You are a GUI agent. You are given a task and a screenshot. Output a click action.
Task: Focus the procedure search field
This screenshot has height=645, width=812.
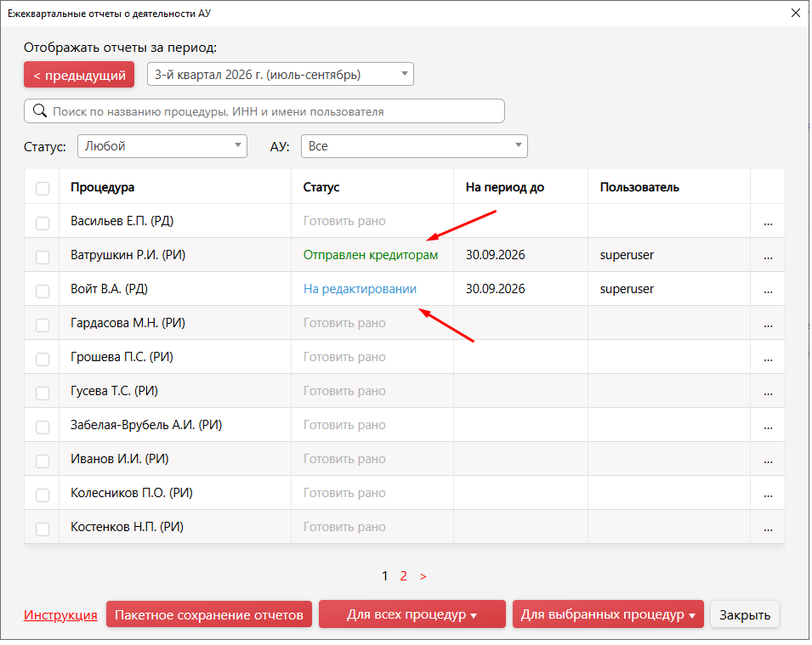(x=264, y=111)
